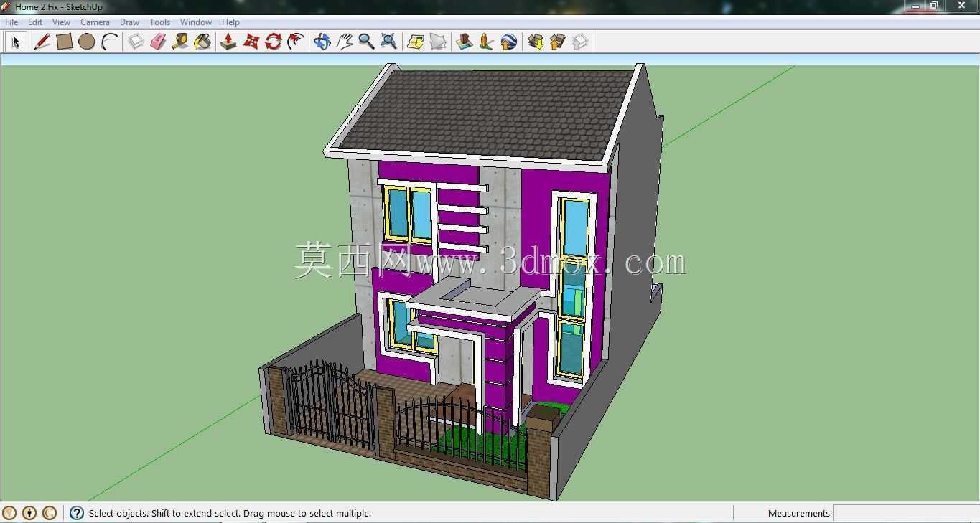Select the Paint Bucket tool

[x=202, y=42]
